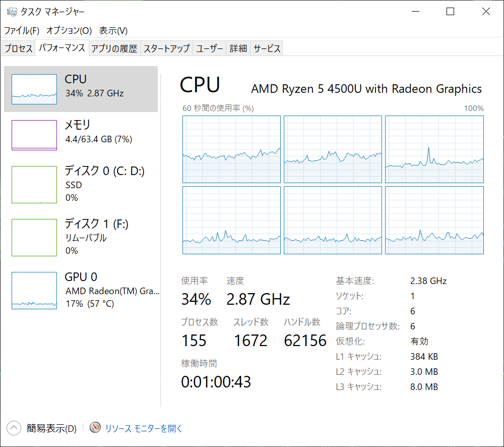Open the 表示(V) menu

click(x=113, y=31)
